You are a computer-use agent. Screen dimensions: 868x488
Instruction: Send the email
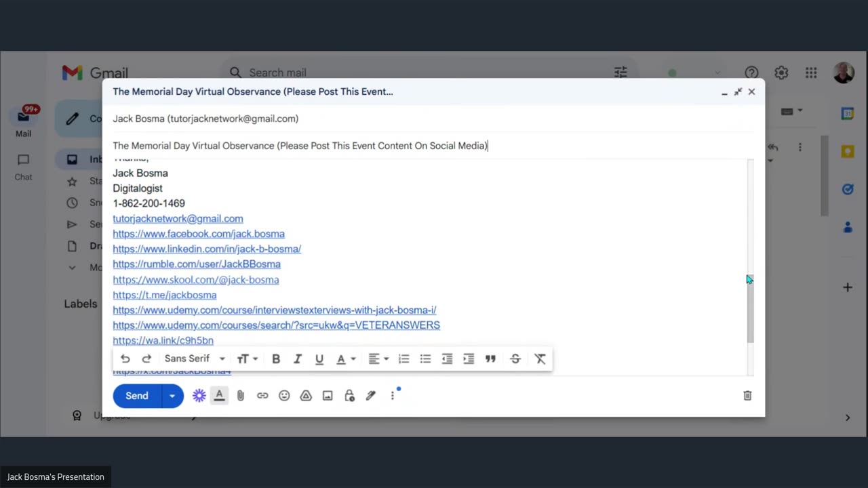point(137,396)
